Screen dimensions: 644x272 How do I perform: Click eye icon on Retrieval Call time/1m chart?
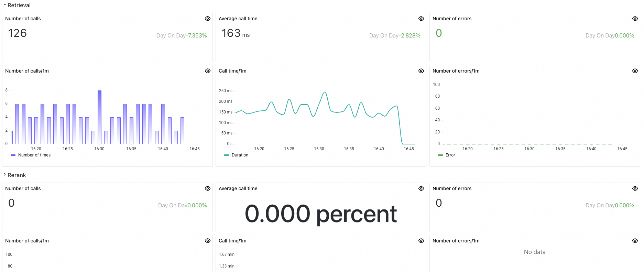(x=421, y=71)
